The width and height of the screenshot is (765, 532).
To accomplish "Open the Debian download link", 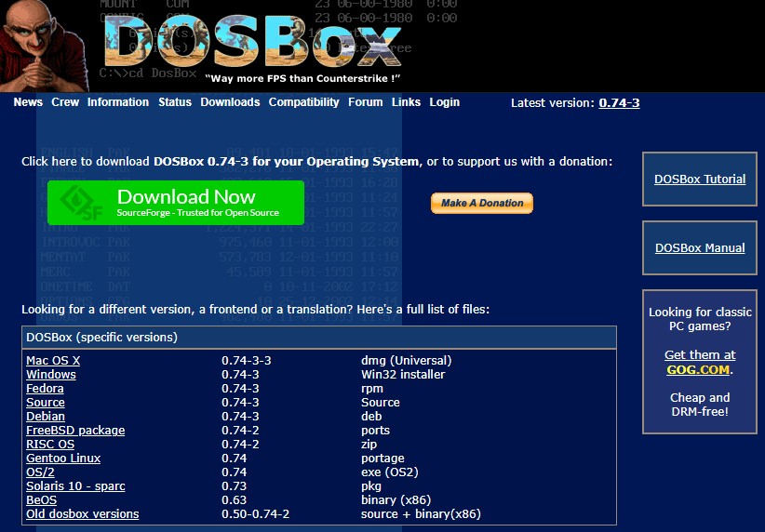I will pyautogui.click(x=46, y=417).
